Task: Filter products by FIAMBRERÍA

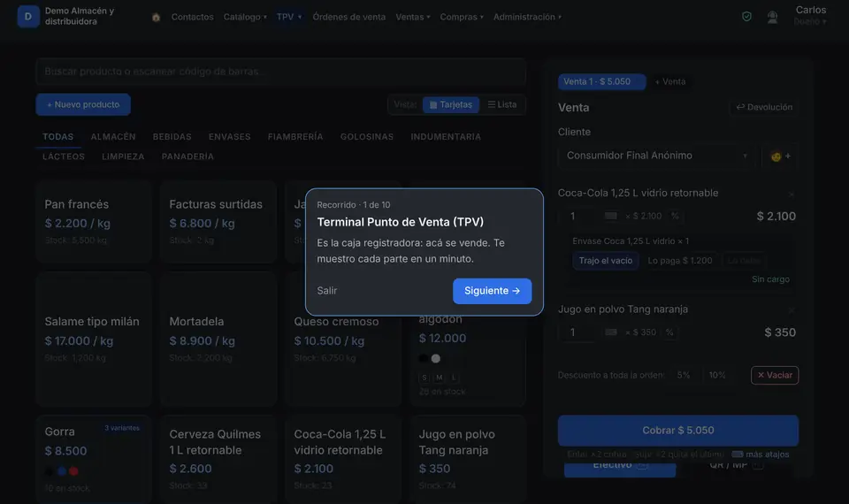Action: pyautogui.click(x=295, y=137)
